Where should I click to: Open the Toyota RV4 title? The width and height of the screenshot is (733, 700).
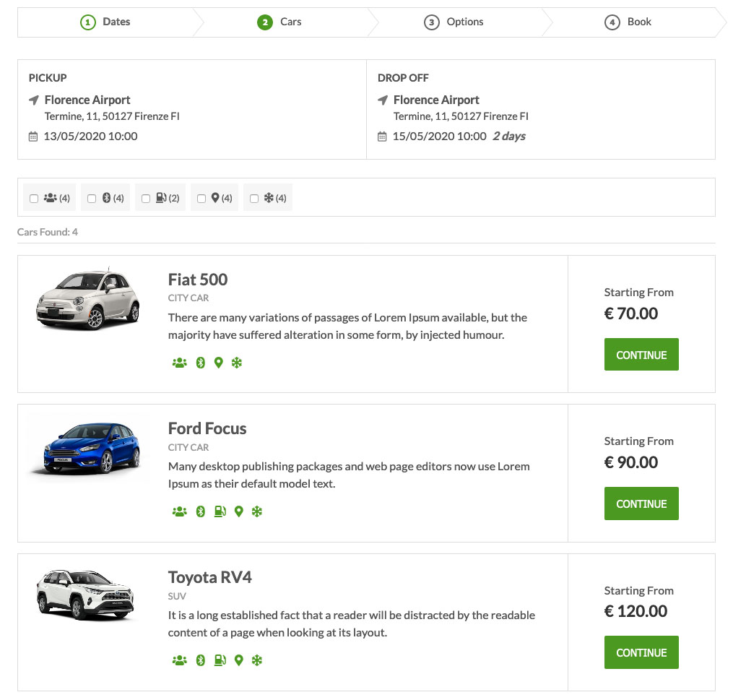[x=210, y=577]
